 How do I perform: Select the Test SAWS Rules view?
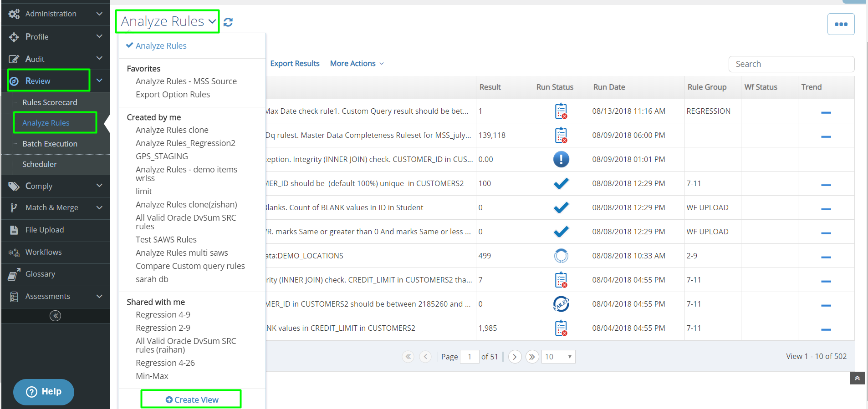166,240
